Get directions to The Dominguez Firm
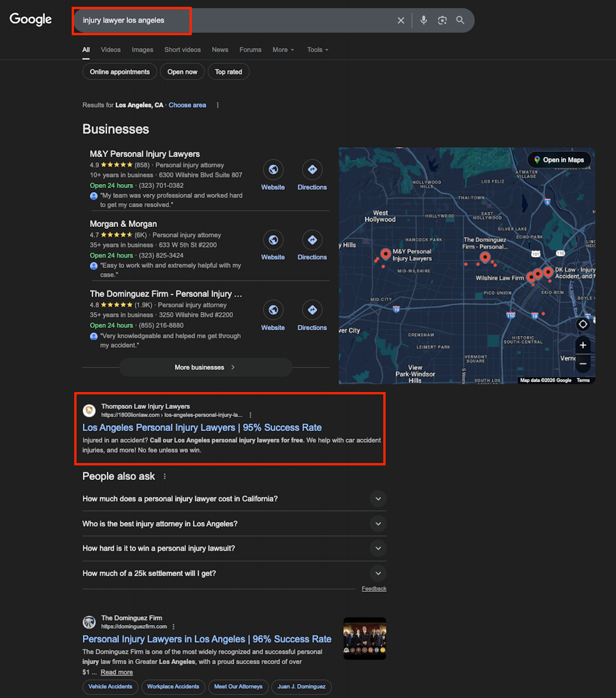616x698 pixels. click(x=312, y=310)
